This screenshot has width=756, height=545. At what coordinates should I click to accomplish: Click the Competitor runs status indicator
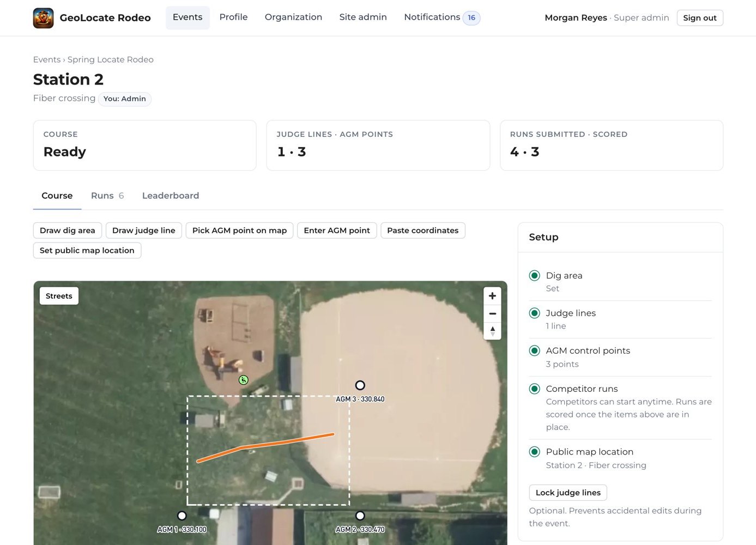535,389
